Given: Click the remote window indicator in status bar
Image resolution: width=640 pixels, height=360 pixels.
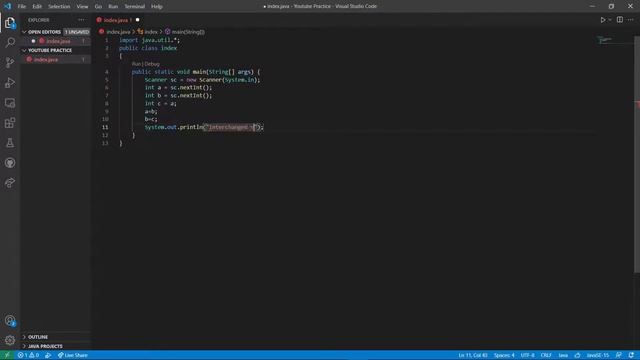Looking at the screenshot, I should pyautogui.click(x=7, y=355).
